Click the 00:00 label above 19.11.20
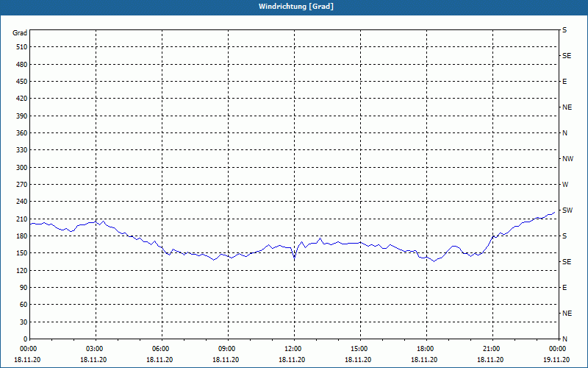Image resolution: width=588 pixels, height=368 pixels. 558,349
